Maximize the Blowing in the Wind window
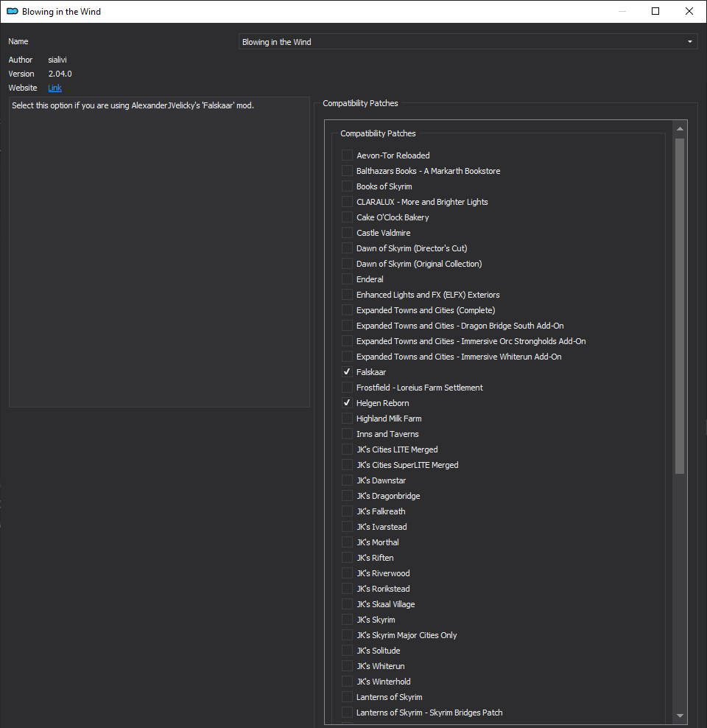707x728 pixels. click(655, 11)
